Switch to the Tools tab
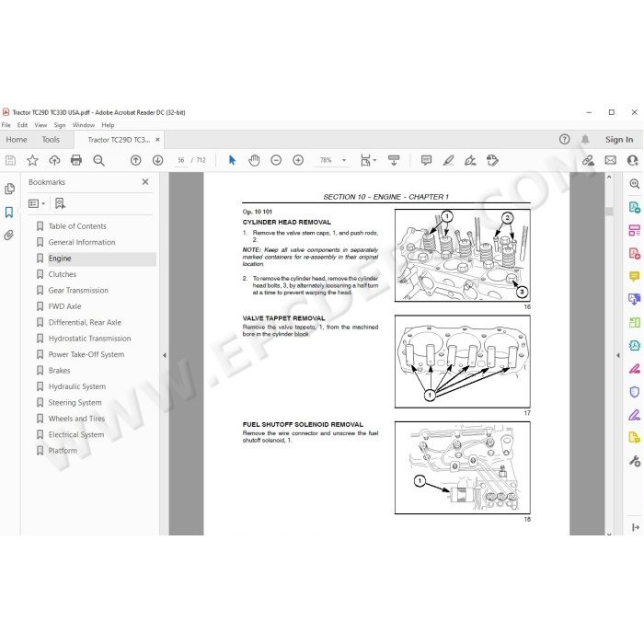 pyautogui.click(x=51, y=140)
